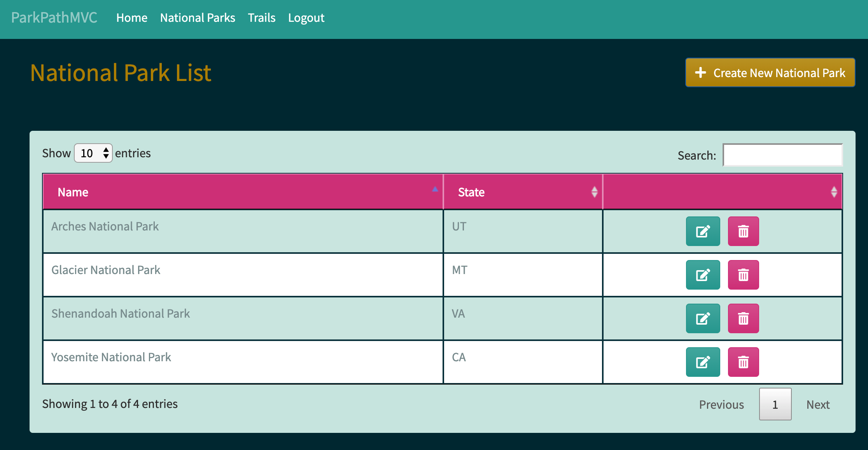This screenshot has width=868, height=450.
Task: Edit the Shenandoah National Park entry
Action: 703,318
